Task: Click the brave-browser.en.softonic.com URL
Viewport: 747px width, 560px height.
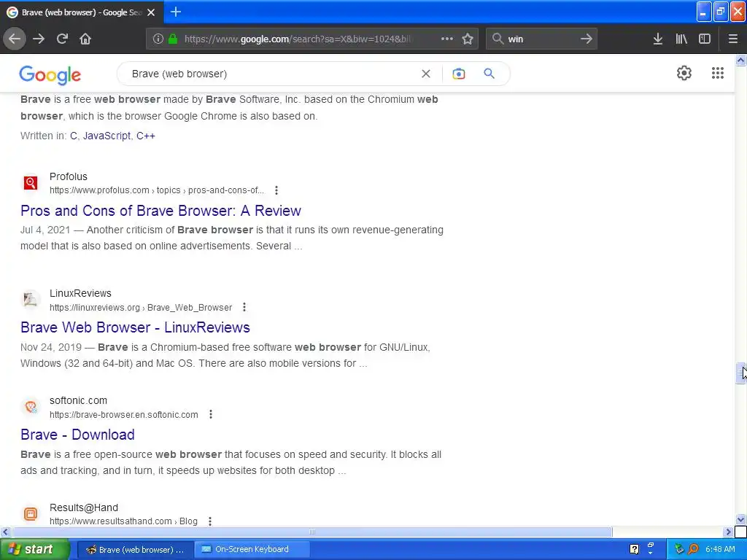Action: pos(124,415)
